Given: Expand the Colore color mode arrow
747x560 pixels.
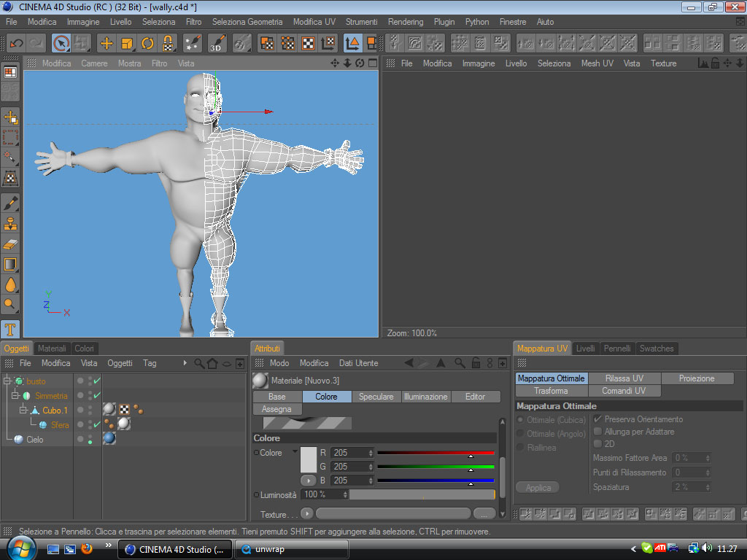Looking at the screenshot, I should pos(295,451).
